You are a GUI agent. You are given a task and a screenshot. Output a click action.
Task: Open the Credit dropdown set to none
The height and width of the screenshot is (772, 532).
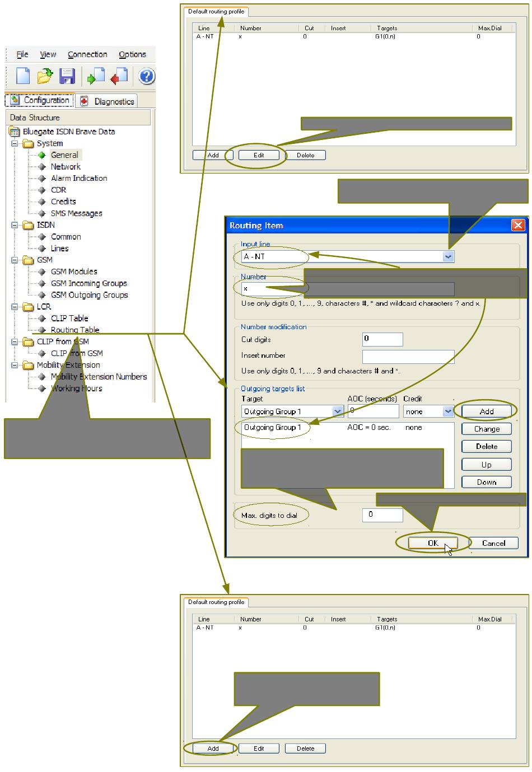coord(447,411)
